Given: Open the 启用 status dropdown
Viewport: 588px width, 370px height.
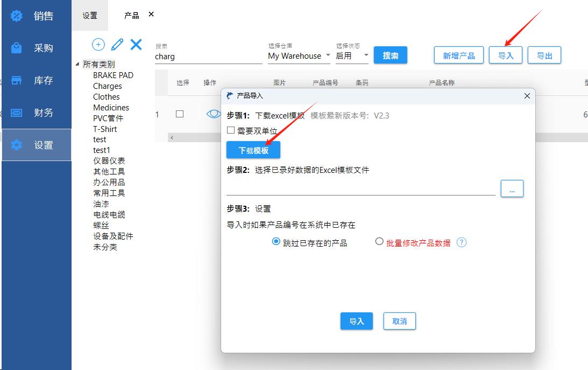Looking at the screenshot, I should [x=366, y=55].
